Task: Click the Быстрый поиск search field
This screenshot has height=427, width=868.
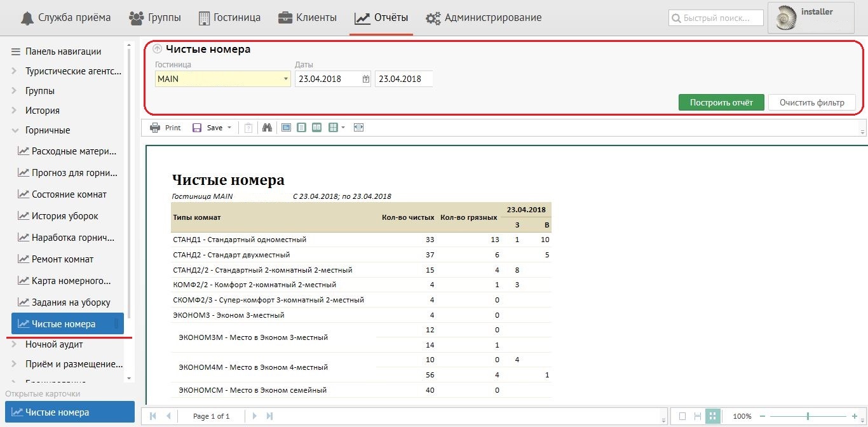Action: (715, 18)
